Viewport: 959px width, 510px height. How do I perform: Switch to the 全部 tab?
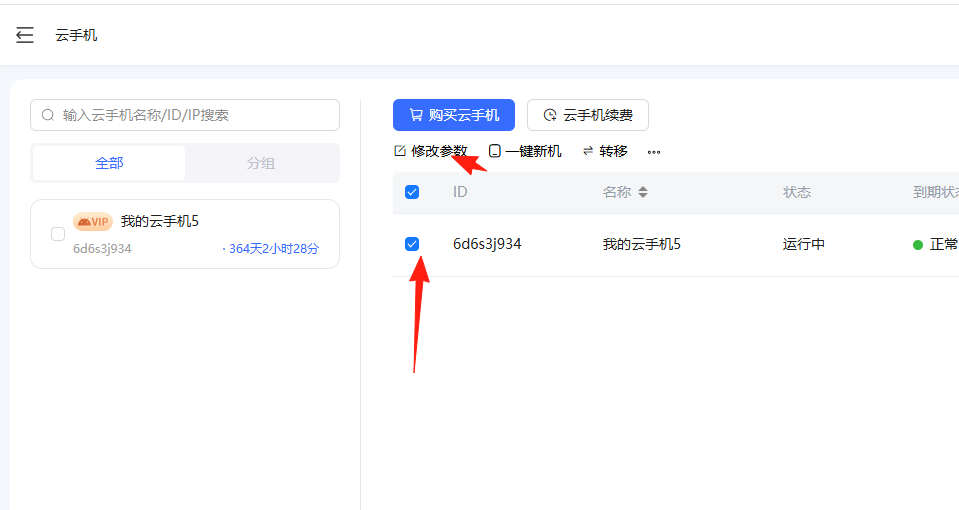(x=109, y=163)
